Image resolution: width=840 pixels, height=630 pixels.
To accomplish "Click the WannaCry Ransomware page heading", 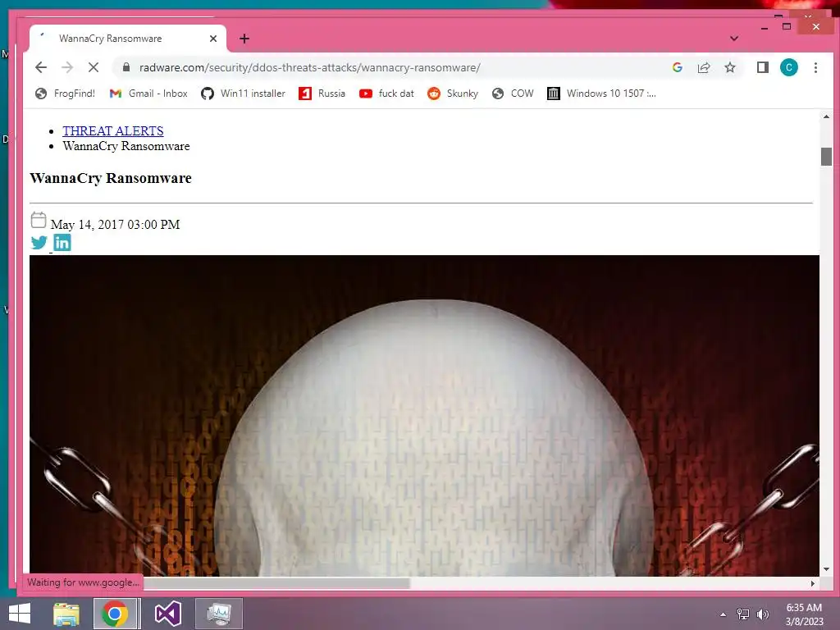I will tap(111, 178).
